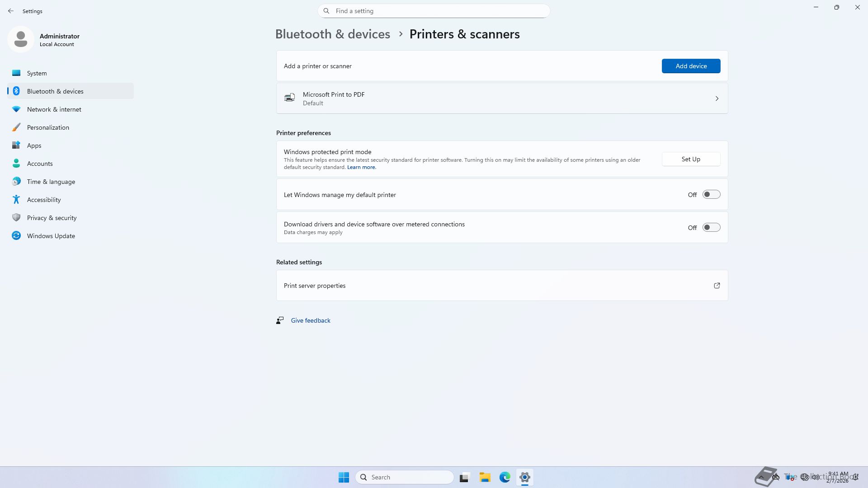Open File Explorer from taskbar
This screenshot has height=488, width=868.
(485, 477)
